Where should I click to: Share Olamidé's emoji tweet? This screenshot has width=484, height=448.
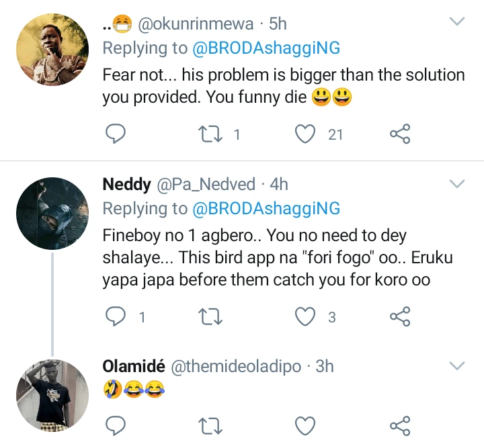[x=400, y=425]
